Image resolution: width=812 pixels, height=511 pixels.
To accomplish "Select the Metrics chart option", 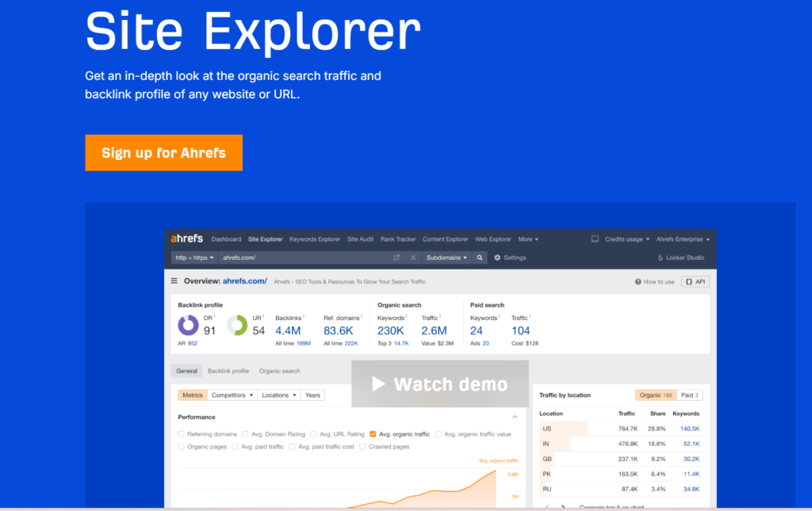I will click(193, 395).
